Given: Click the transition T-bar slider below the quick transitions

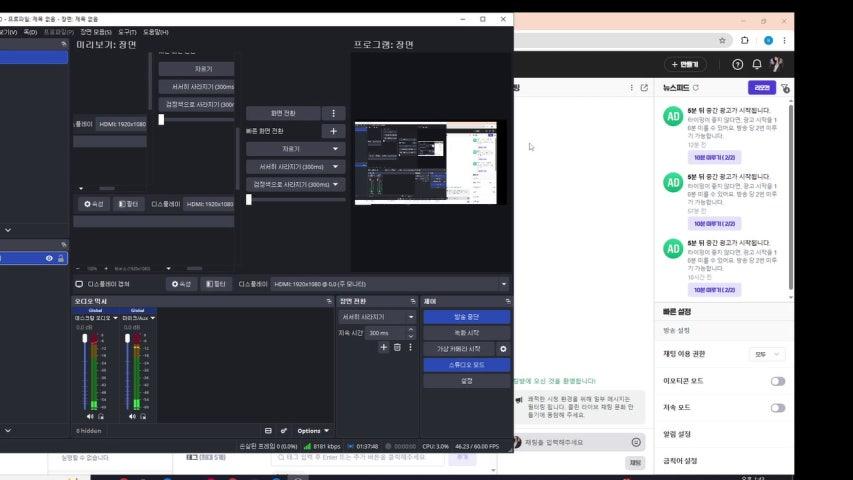Looking at the screenshot, I should tap(295, 200).
